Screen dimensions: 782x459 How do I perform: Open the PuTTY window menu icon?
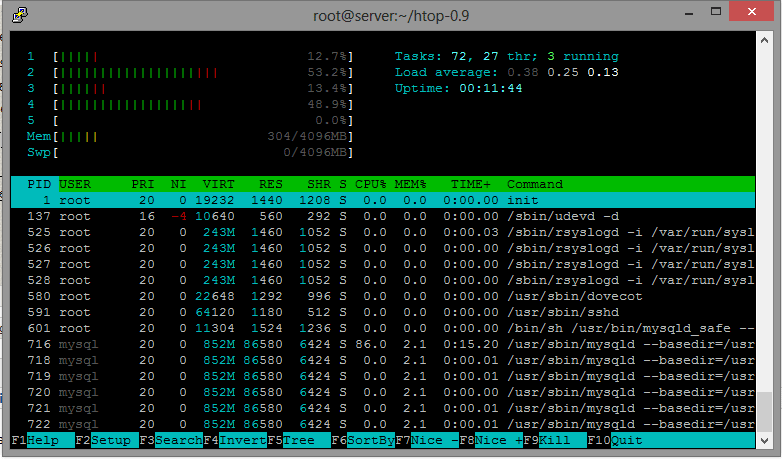tap(19, 15)
